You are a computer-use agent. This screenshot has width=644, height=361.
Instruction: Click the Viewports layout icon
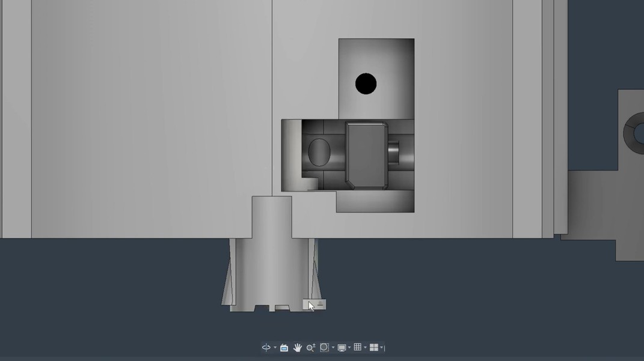374,347
